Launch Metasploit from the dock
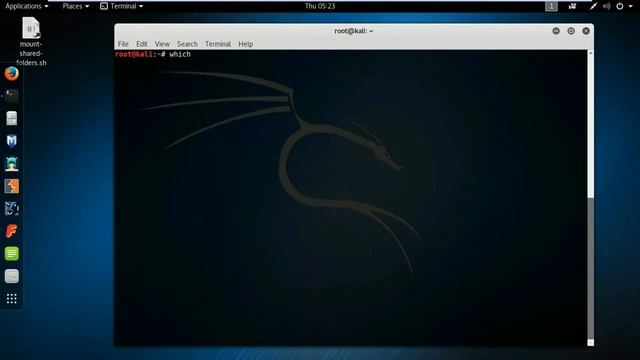This screenshot has height=360, width=640. coord(11,141)
